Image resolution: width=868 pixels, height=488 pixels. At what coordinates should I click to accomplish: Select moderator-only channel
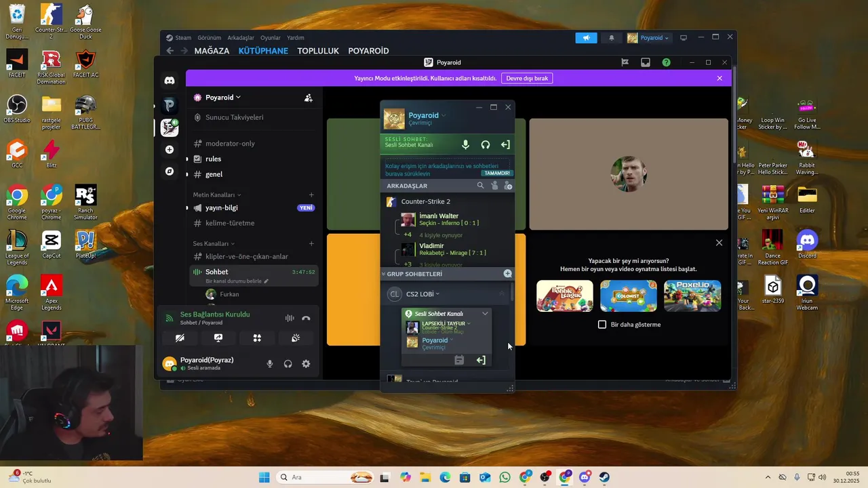click(x=231, y=144)
